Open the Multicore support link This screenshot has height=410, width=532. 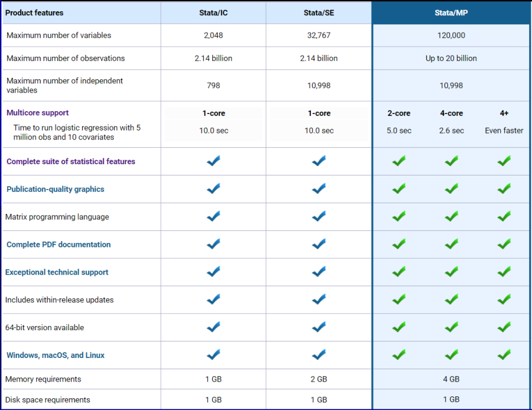37,113
